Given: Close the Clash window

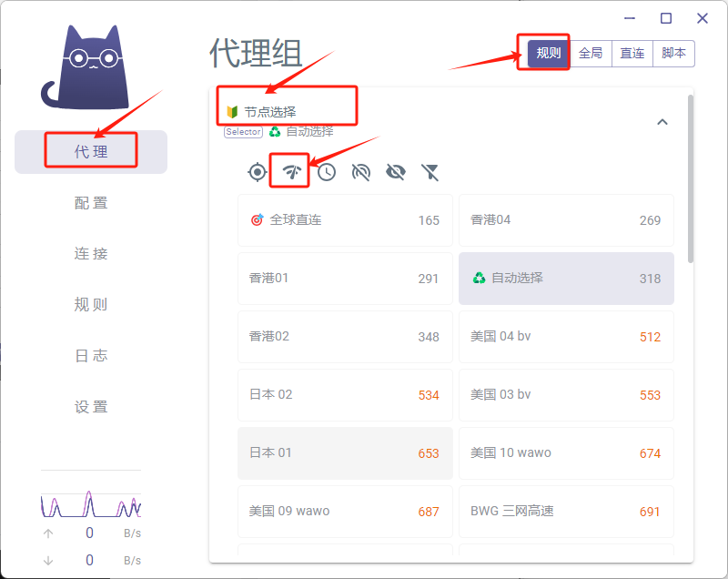Looking at the screenshot, I should point(703,18).
